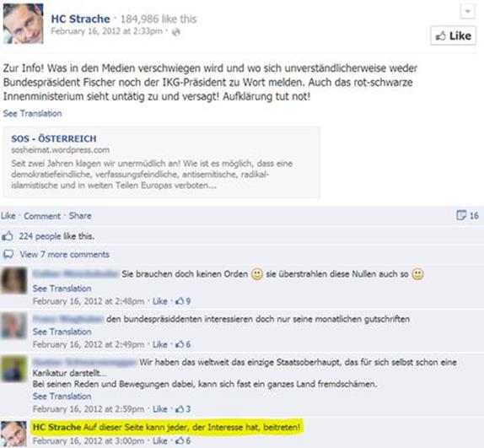Viewport: 484px width, 448px height.
Task: Click the globe privacy icon beside timestamp
Action: click(175, 32)
